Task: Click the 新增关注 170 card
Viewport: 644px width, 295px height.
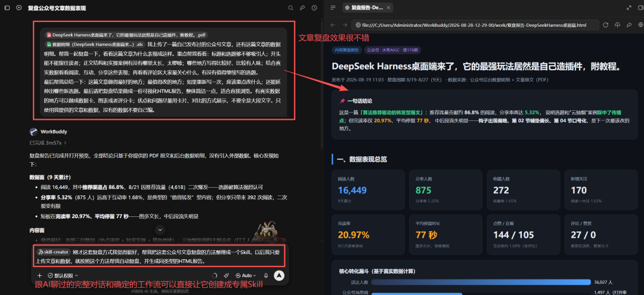Action: (x=601, y=190)
